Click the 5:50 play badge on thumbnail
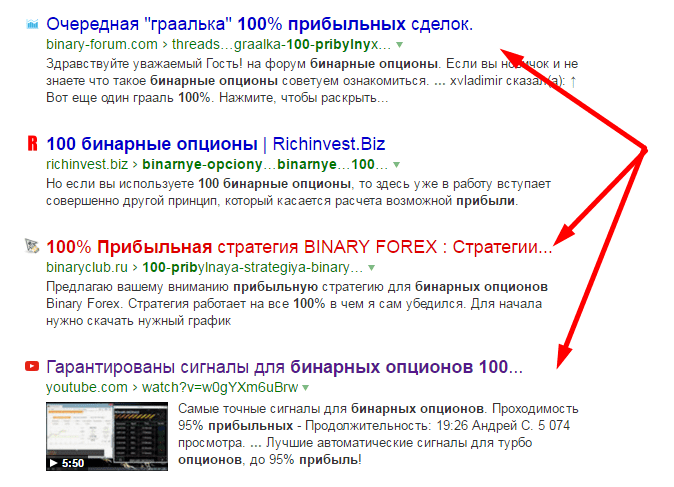The image size is (674, 487). (x=67, y=463)
